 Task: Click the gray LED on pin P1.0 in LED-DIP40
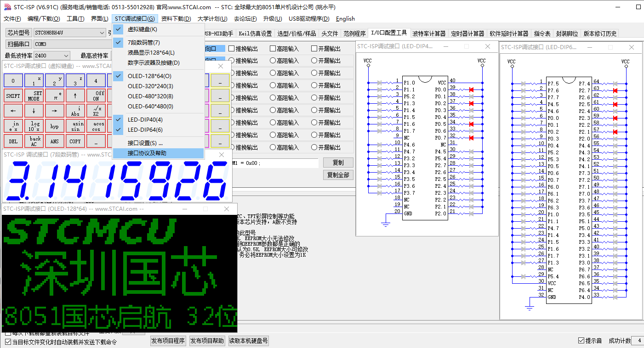[x=380, y=83]
